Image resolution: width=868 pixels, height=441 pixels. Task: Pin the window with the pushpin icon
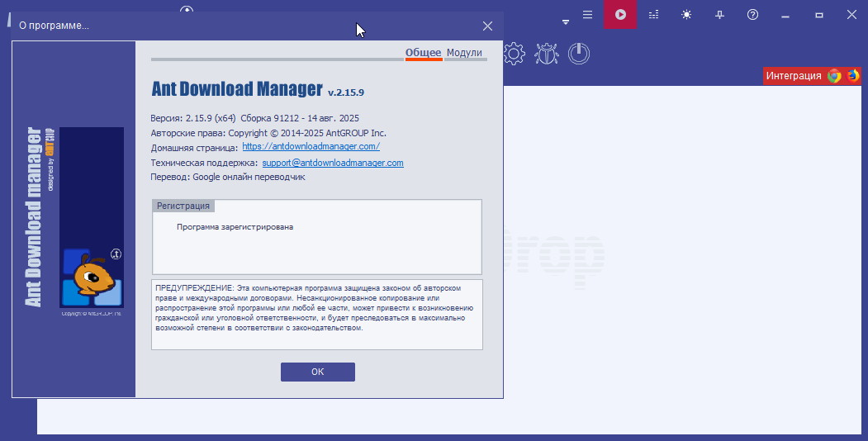click(x=719, y=15)
